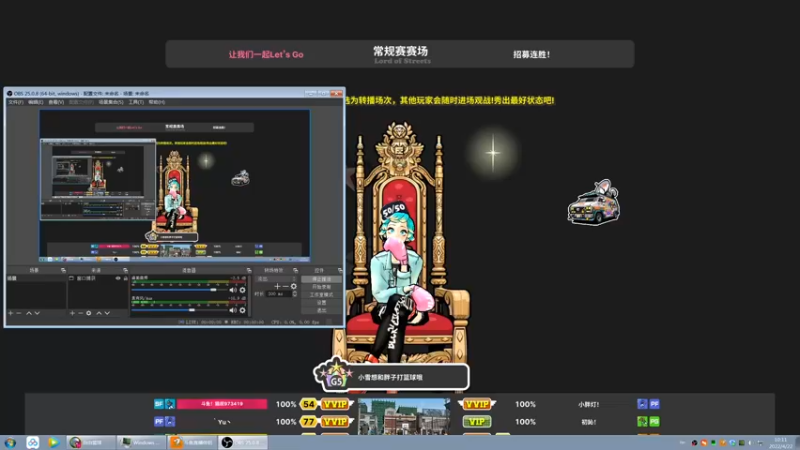The width and height of the screenshot is (800, 450).
Task: Toggle the lock on the 窗口捕获 source
Action: pyautogui.click(x=126, y=279)
